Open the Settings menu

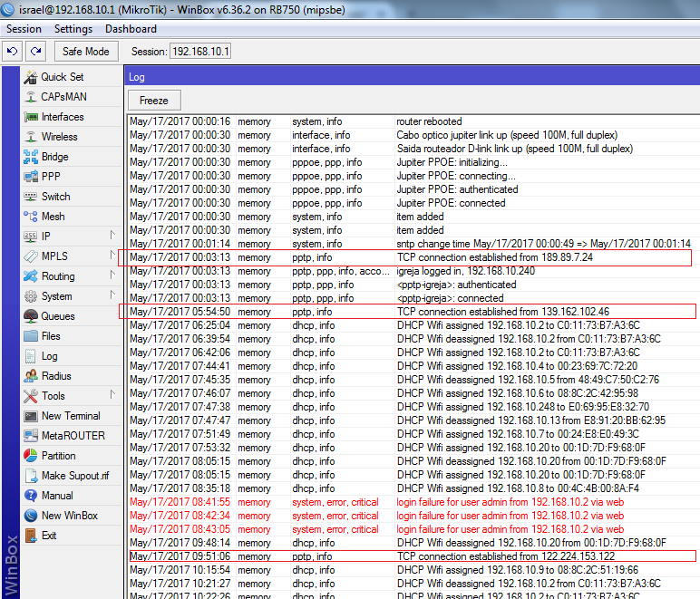coord(73,29)
